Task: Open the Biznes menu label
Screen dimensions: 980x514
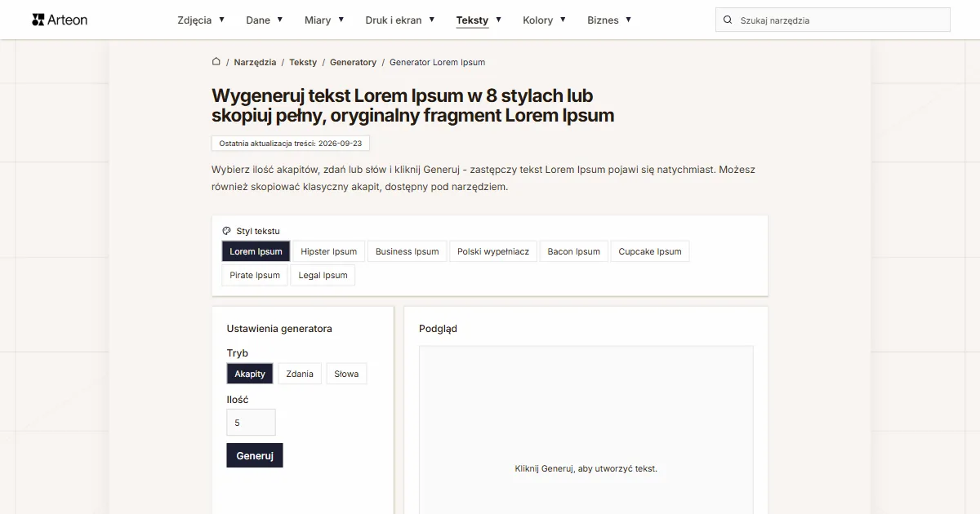Action: 603,20
